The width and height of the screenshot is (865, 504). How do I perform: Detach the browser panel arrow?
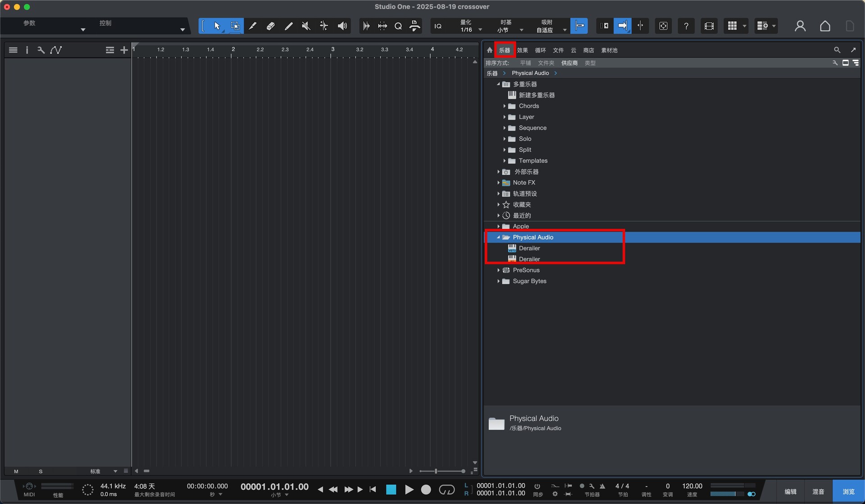point(853,50)
